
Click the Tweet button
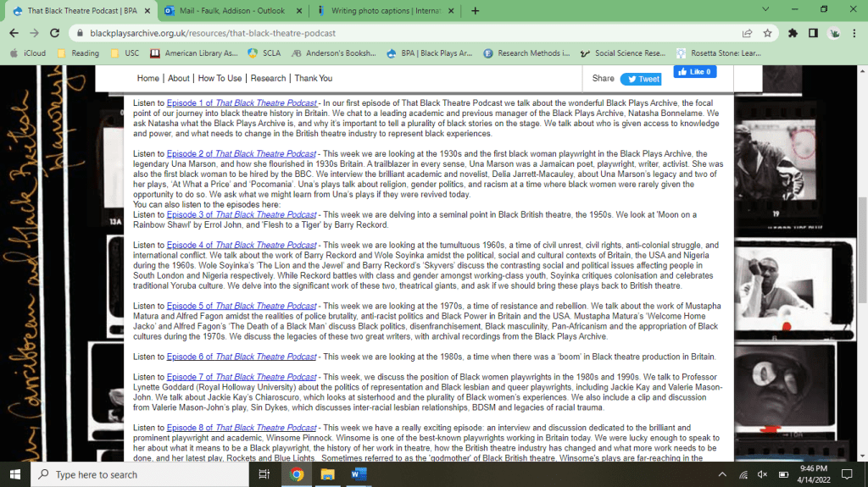tap(641, 79)
